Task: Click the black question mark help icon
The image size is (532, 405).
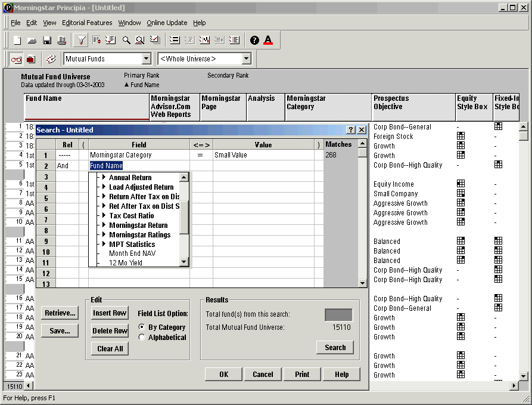Action: coord(254,41)
